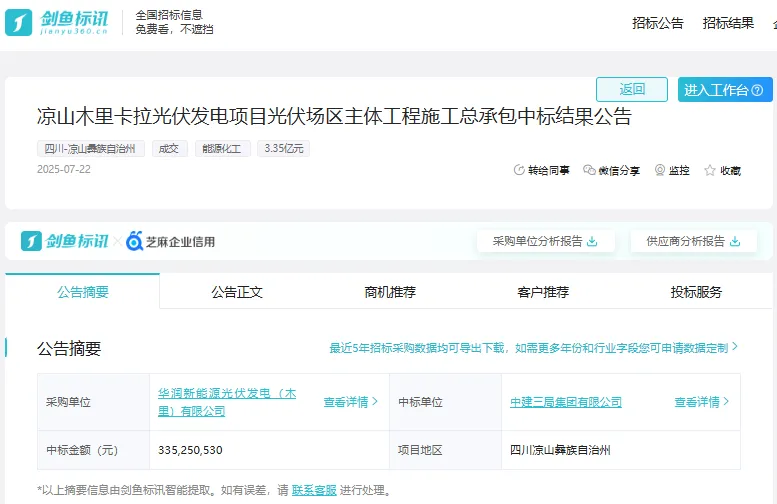Click the 转给同事 forward icon
This screenshot has width=777, height=504.
(x=519, y=171)
